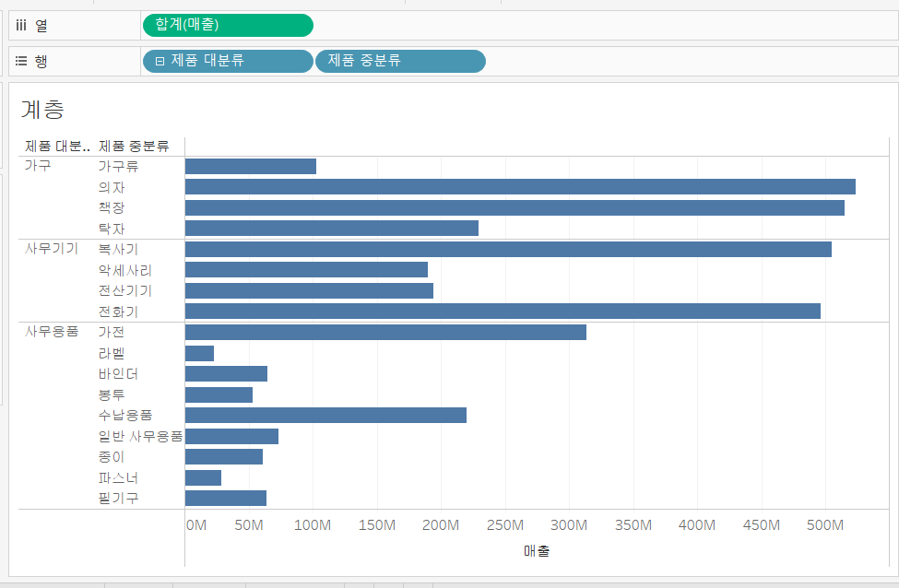The width and height of the screenshot is (899, 588).
Task: Click the 전화기 row label
Action: [118, 312]
